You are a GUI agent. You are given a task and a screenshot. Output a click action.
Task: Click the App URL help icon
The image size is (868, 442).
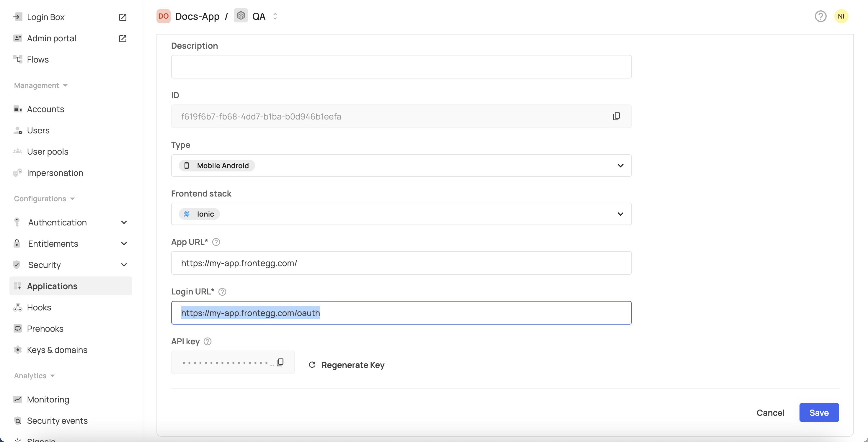(x=216, y=242)
